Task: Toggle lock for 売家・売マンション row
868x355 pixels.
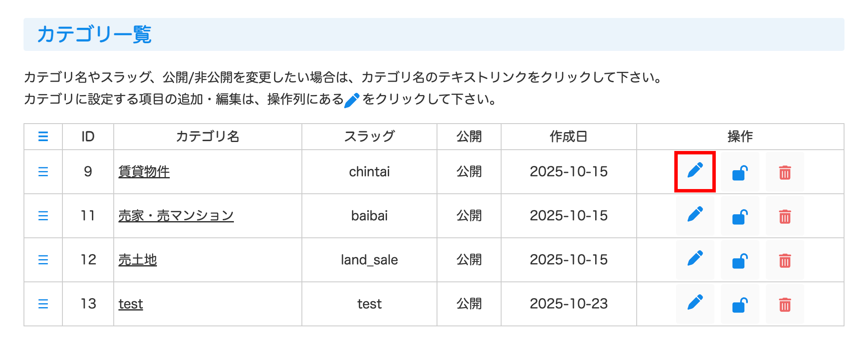Action: [x=740, y=216]
